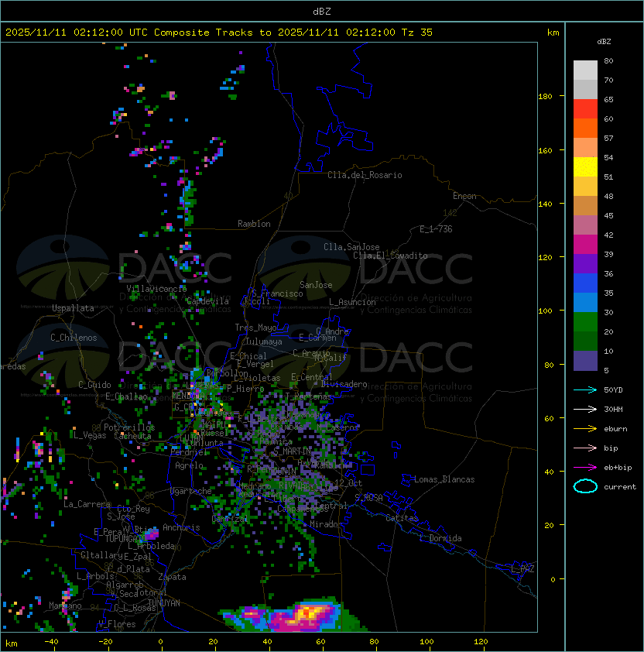
Task: Click the pink bip arrow in legend
Action: 585,448
